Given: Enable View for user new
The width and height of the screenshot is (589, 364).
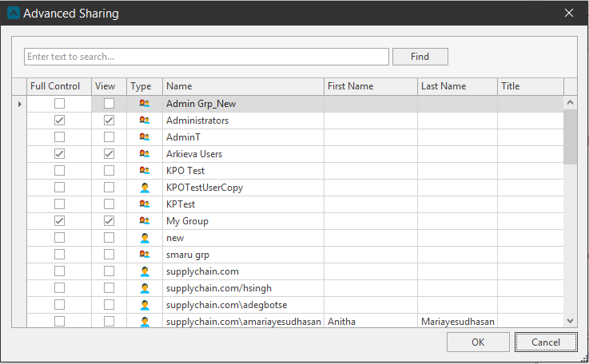Looking at the screenshot, I should click(x=109, y=238).
